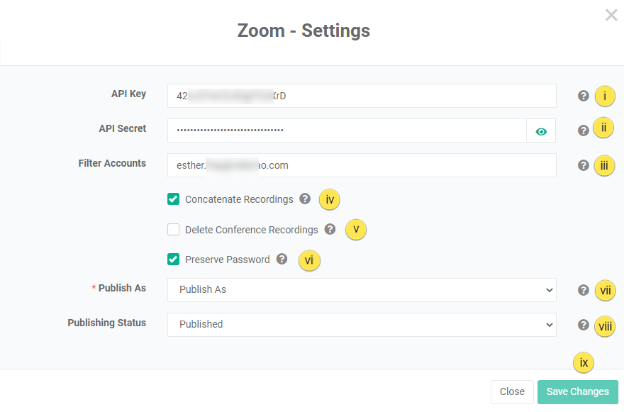Click help icon beside Preserve Password

(282, 259)
